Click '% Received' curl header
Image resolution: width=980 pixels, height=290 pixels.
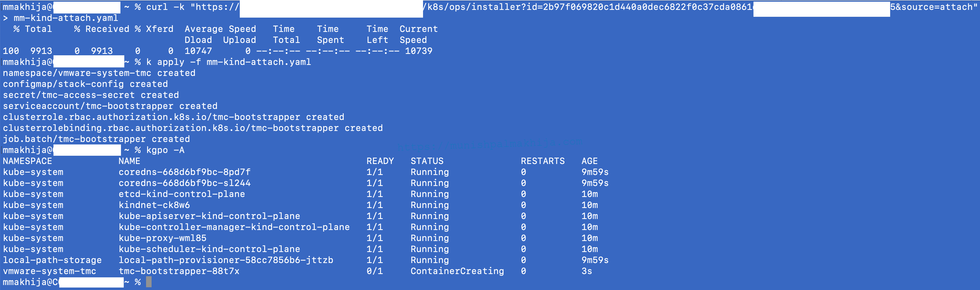[102, 29]
